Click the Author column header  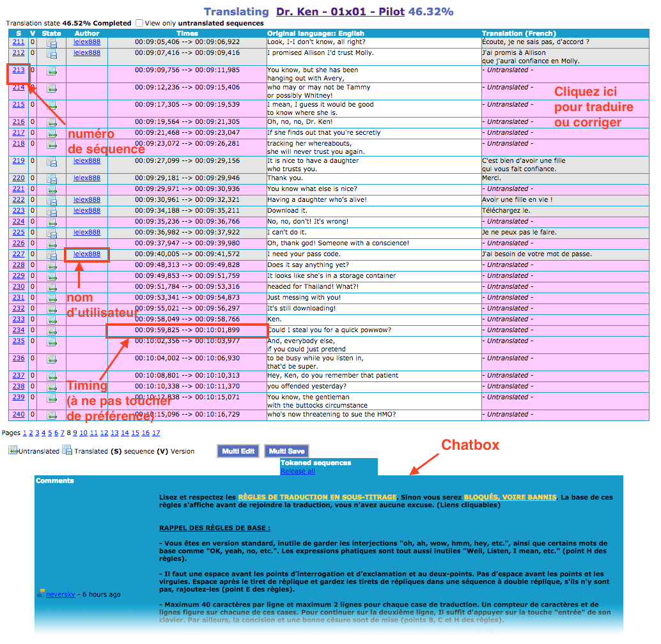[87, 33]
